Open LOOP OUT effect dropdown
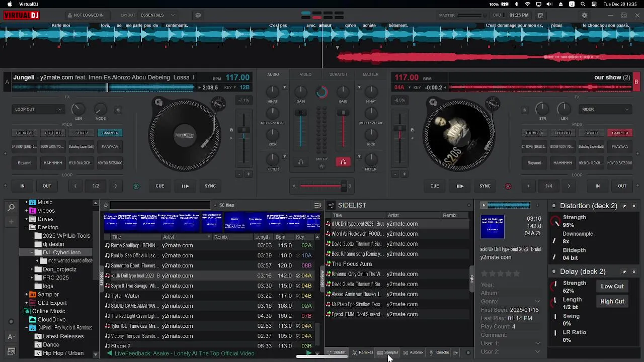 39,109
